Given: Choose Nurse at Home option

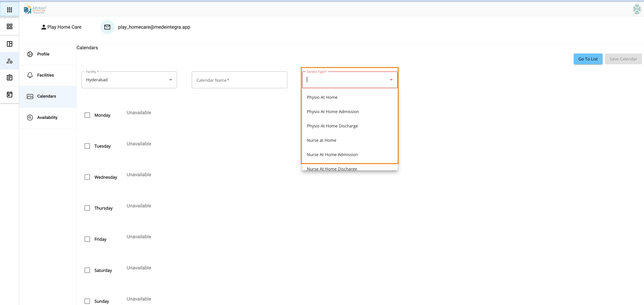Looking at the screenshot, I should 322,140.
